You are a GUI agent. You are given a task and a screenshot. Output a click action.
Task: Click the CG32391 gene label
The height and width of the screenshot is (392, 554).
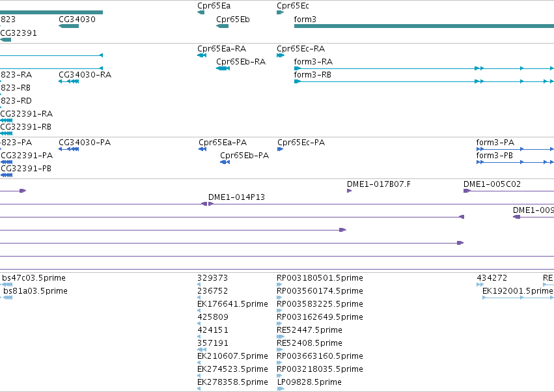click(18, 33)
